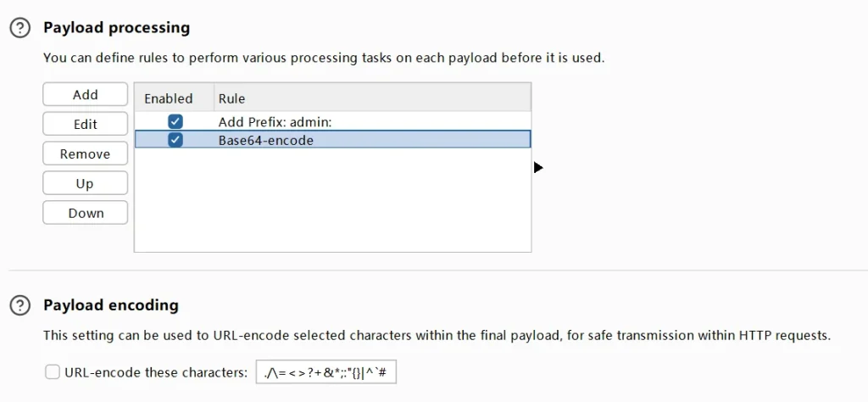The width and height of the screenshot is (868, 402).
Task: Click the Rule column header
Action: point(231,98)
